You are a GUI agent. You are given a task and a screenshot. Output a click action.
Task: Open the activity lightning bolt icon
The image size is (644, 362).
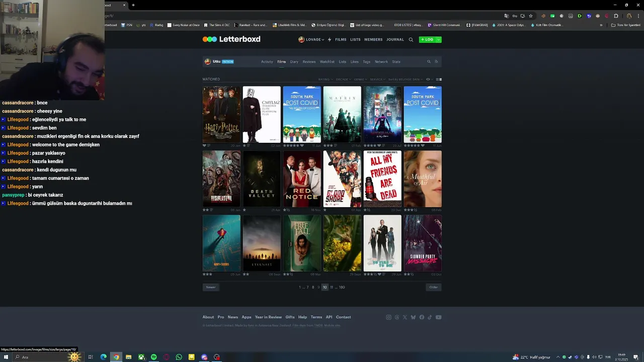(330, 39)
